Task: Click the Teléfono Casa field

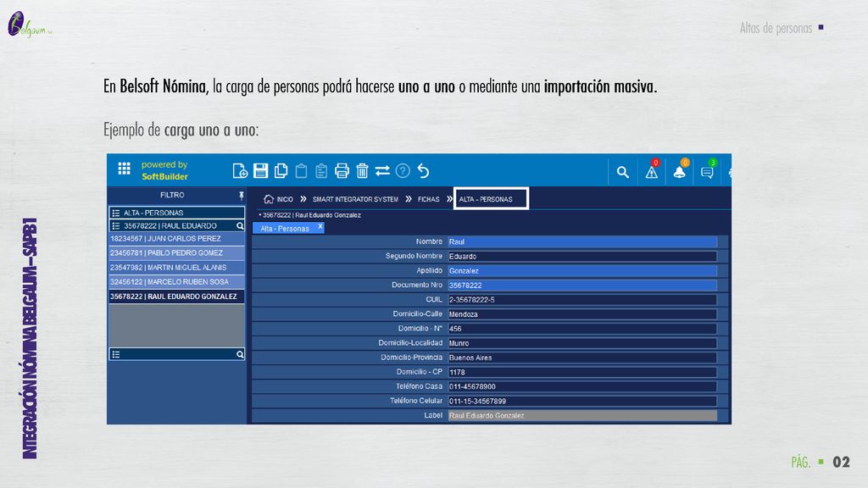Action: [582, 386]
